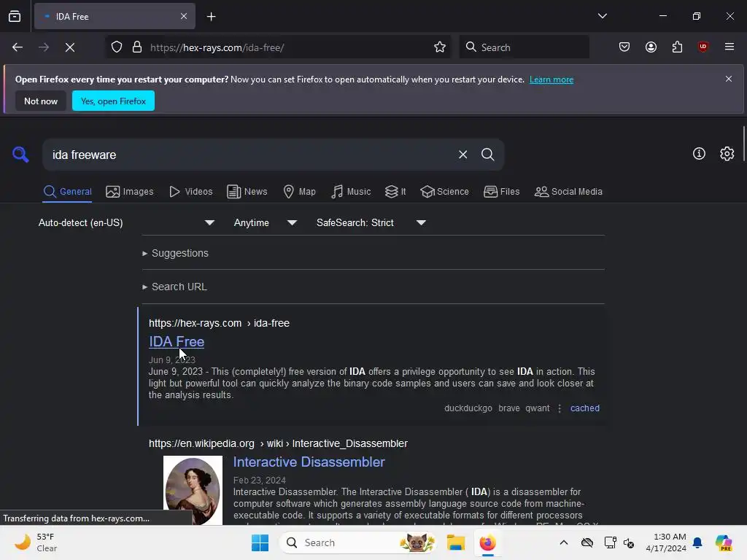Open the Windows Start button

[260, 542]
